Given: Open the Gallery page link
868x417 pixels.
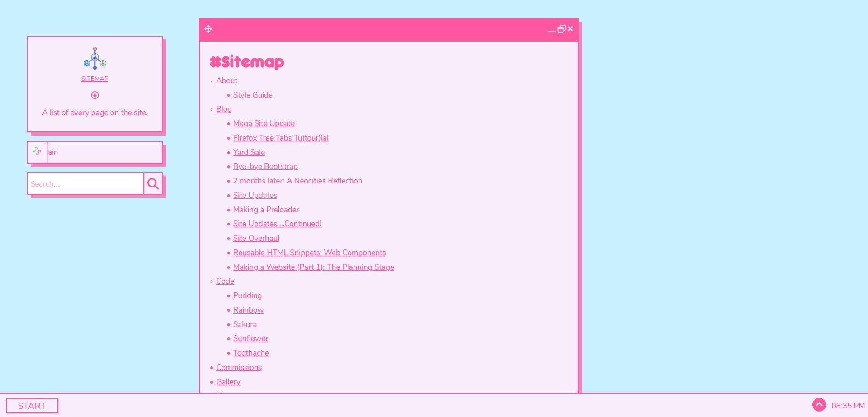Looking at the screenshot, I should [x=228, y=382].
